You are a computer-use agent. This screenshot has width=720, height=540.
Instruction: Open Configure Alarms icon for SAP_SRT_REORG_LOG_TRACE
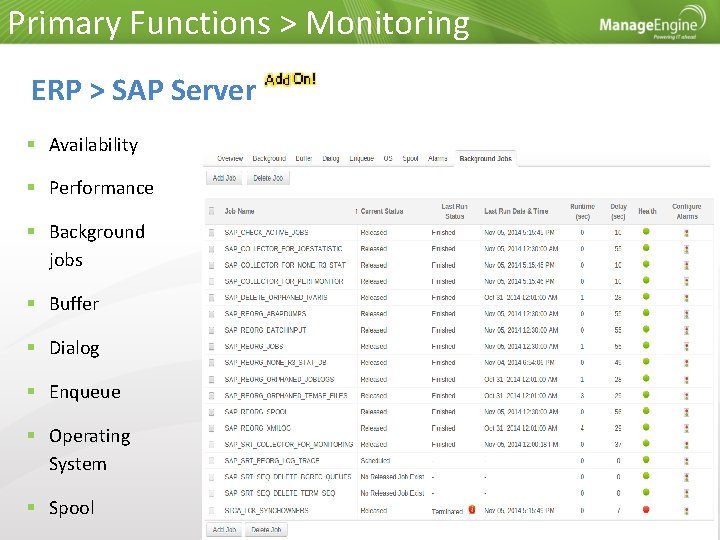(x=686, y=461)
